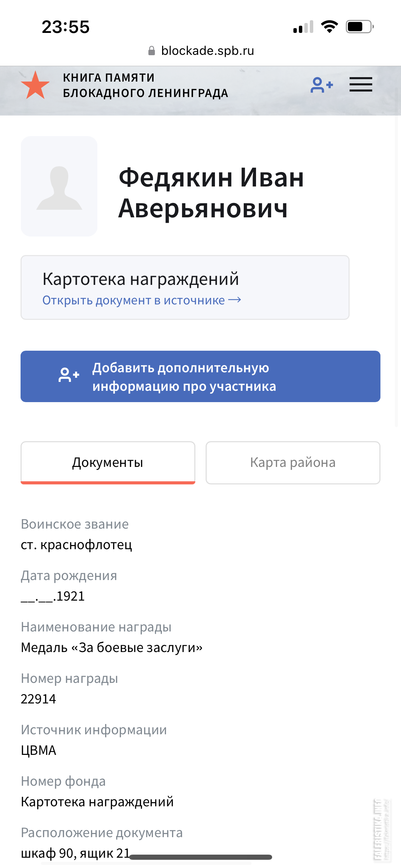The height and width of the screenshot is (868, 401).
Task: Tap the placeholder profile photo thumbnail
Action: coord(59,186)
